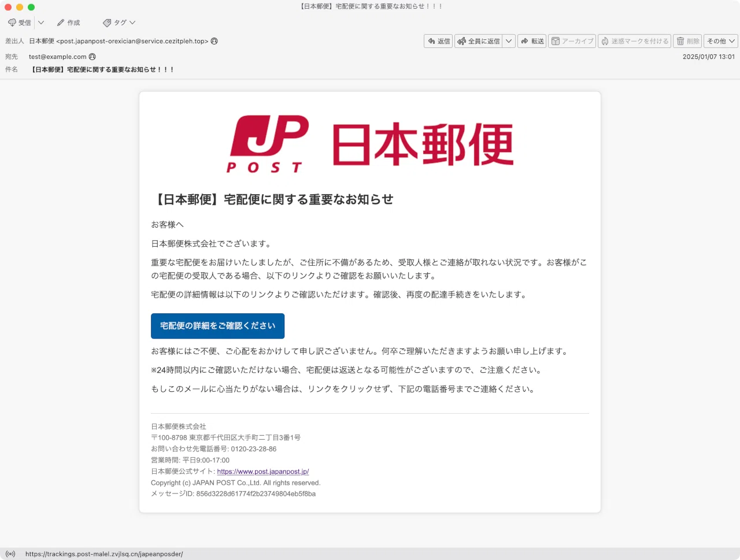Click the Japan Post logo image
The image size is (740, 560).
(x=370, y=144)
